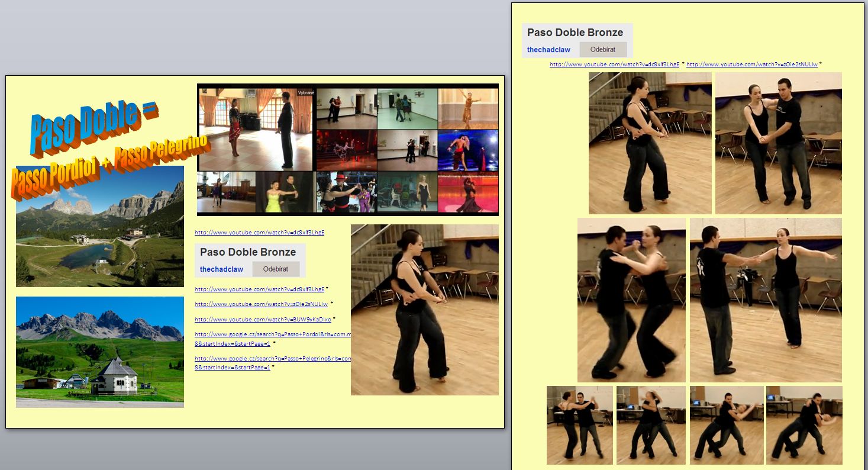Select the large dance couple photo on left slide
This screenshot has height=470, width=868.
(424, 309)
